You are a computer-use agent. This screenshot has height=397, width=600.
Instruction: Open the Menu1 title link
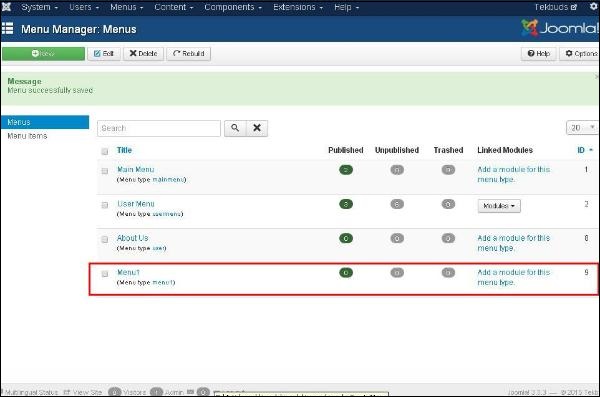coord(128,272)
